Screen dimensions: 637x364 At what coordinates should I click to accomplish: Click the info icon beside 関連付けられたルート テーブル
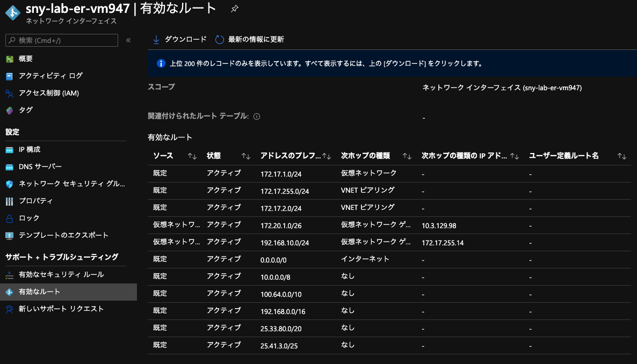256,116
